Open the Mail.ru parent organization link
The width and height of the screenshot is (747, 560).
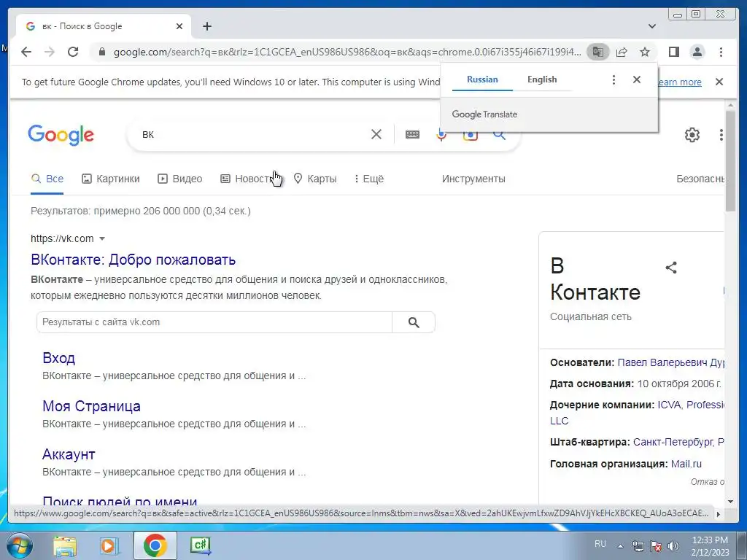coord(686,464)
